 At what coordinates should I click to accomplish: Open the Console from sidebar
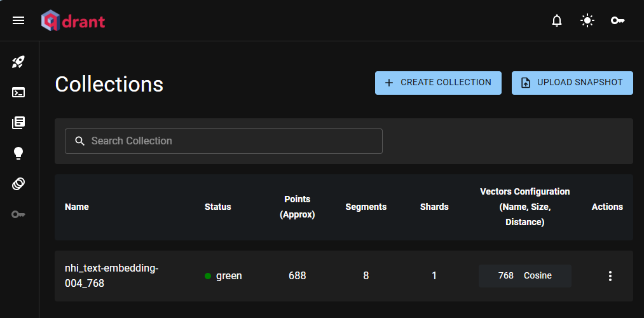pyautogui.click(x=18, y=92)
